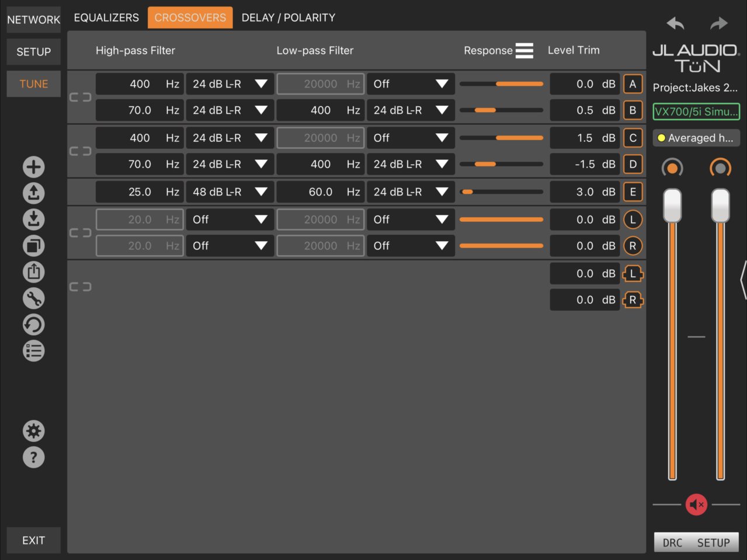Viewport: 747px width, 560px height.
Task: Select output channel E badge
Action: (x=633, y=192)
